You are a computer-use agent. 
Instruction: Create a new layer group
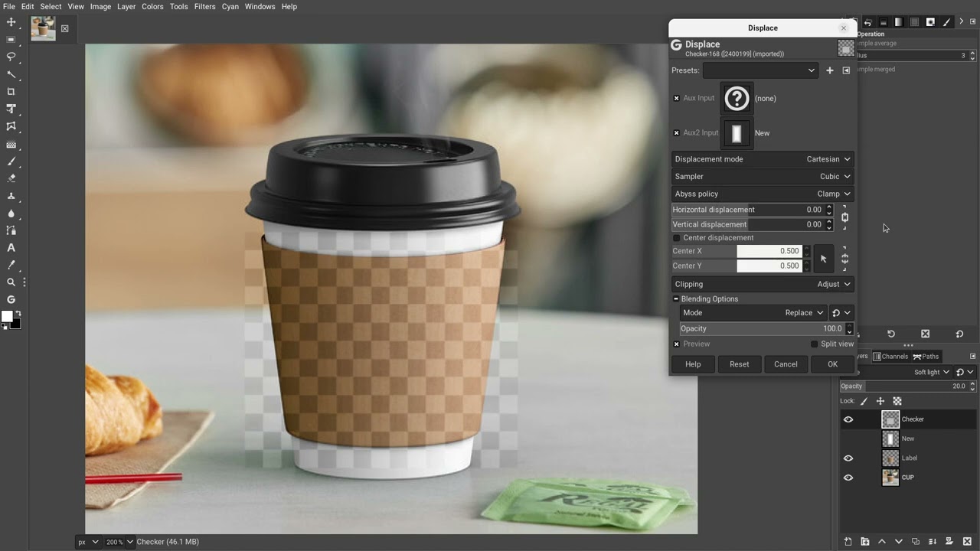coord(864,541)
